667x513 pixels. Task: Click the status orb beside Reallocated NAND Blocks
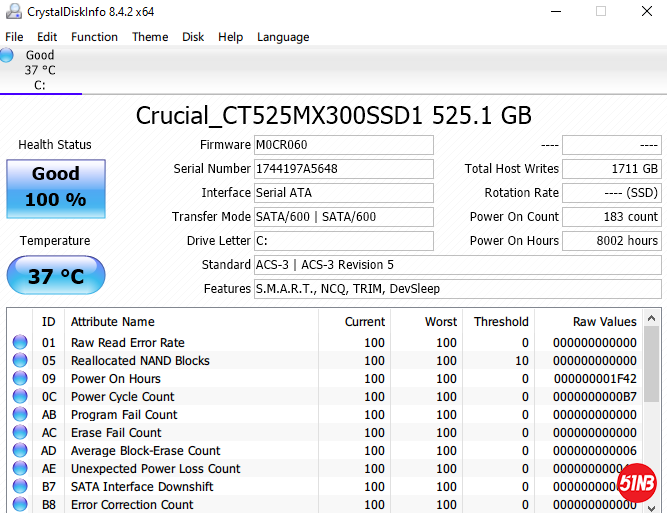tap(20, 361)
